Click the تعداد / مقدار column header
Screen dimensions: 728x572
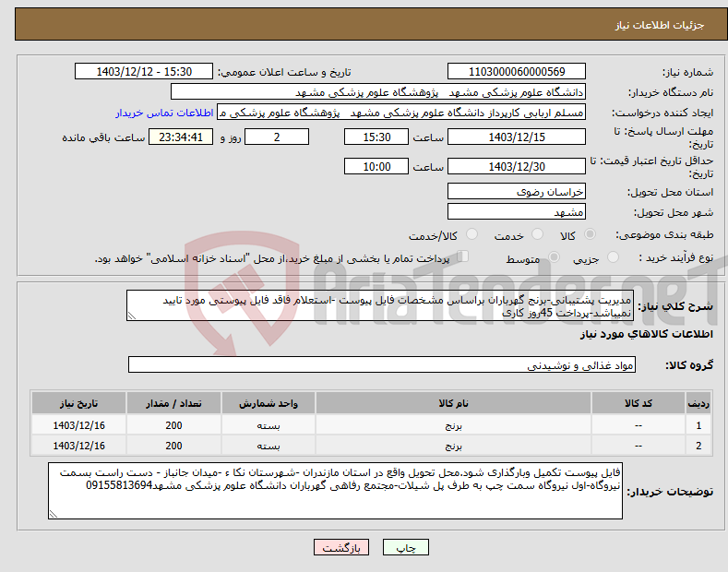pyautogui.click(x=173, y=403)
